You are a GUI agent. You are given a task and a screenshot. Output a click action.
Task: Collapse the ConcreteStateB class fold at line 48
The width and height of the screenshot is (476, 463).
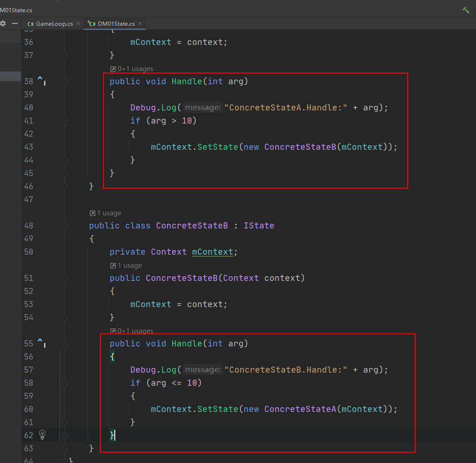65,226
